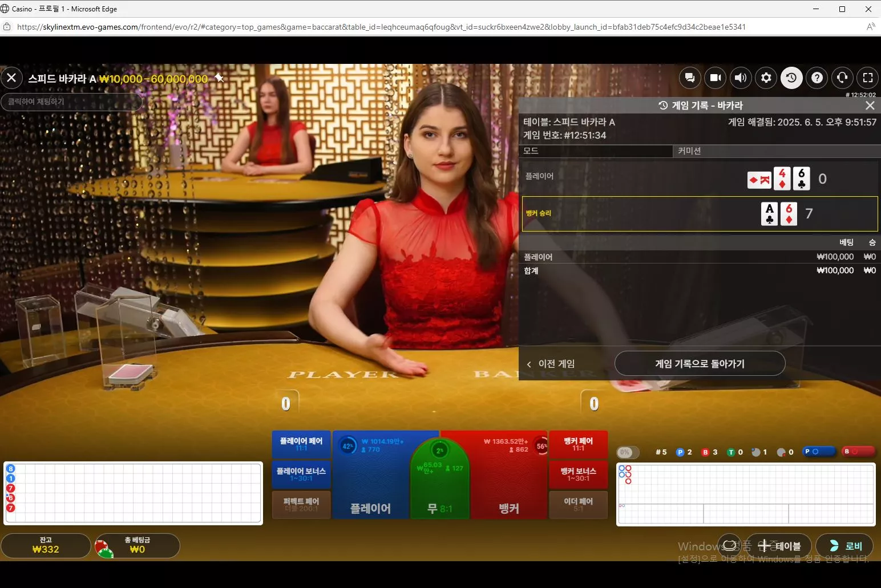This screenshot has height=588, width=881.
Task: Toggle the video camera icon
Action: 716,78
